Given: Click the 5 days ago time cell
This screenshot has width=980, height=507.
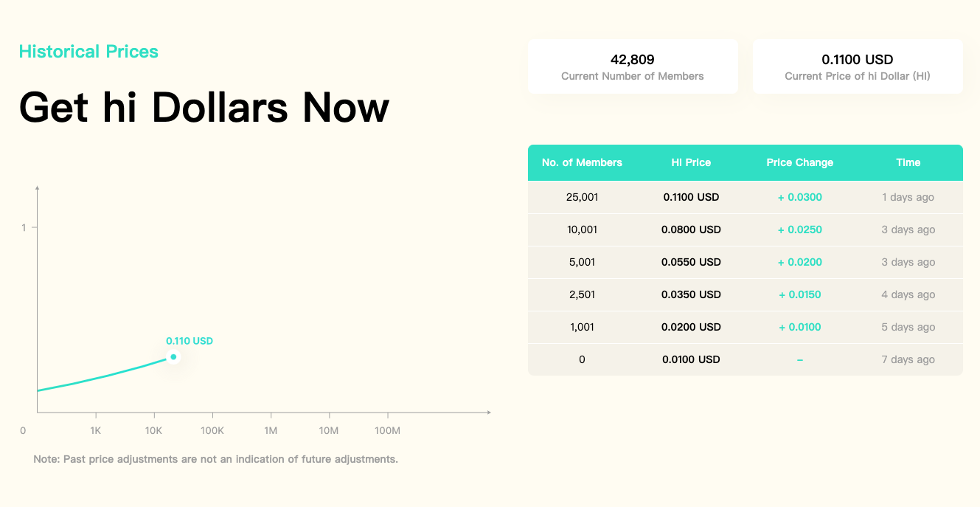Looking at the screenshot, I should point(908,327).
